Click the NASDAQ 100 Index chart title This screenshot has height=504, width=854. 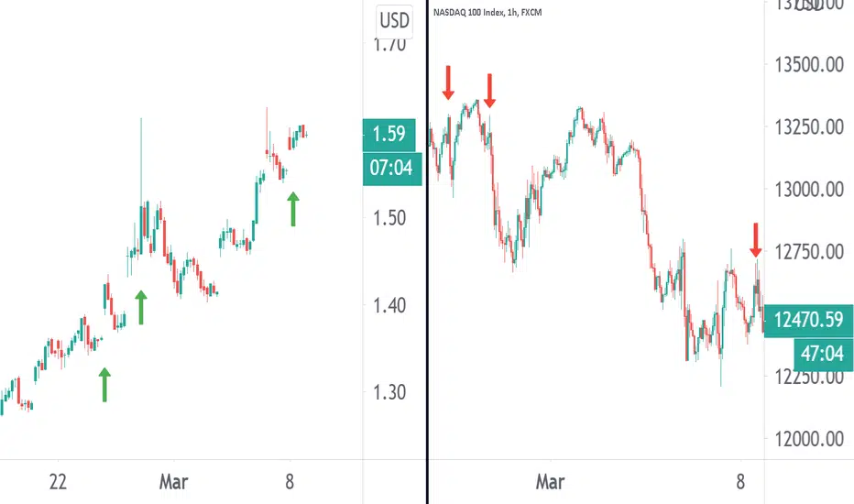(487, 12)
